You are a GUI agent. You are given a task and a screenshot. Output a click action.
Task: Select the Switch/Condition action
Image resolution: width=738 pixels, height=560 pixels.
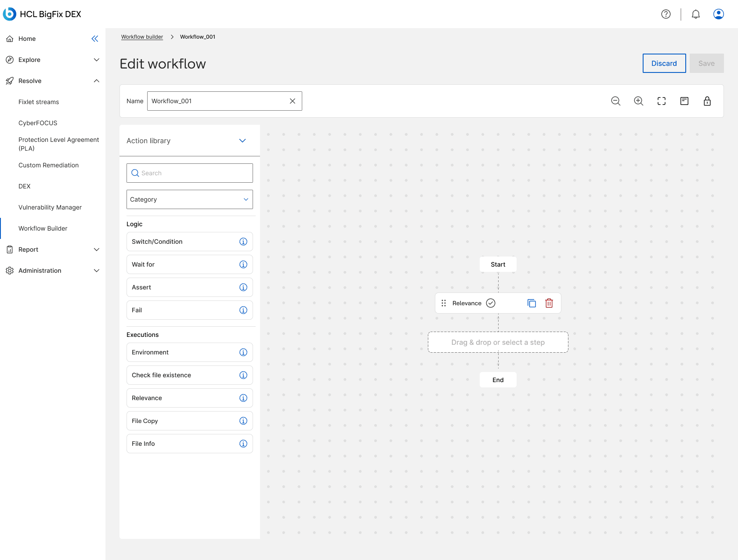190,242
